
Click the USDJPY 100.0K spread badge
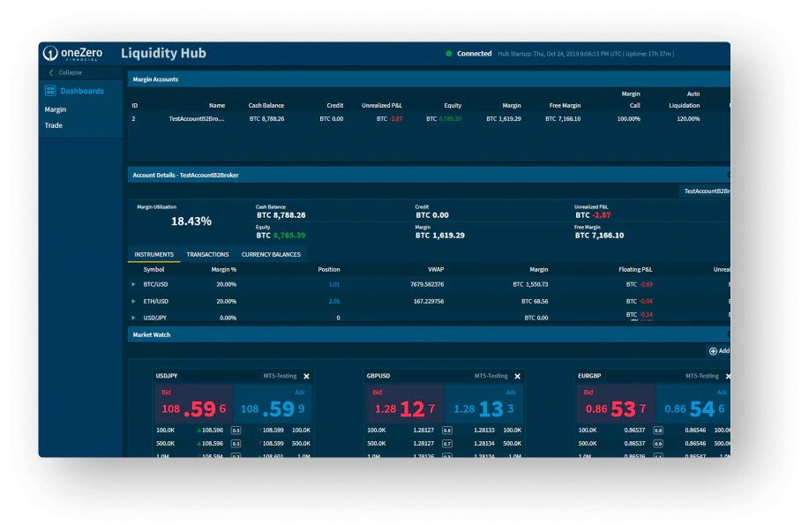(236, 431)
